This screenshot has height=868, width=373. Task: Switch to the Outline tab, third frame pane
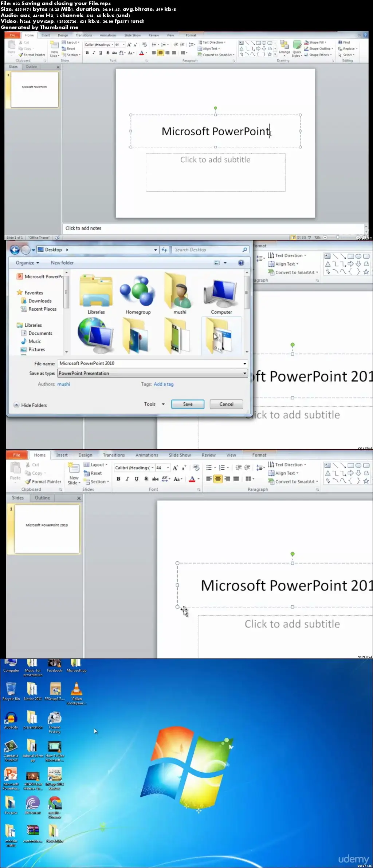click(42, 498)
